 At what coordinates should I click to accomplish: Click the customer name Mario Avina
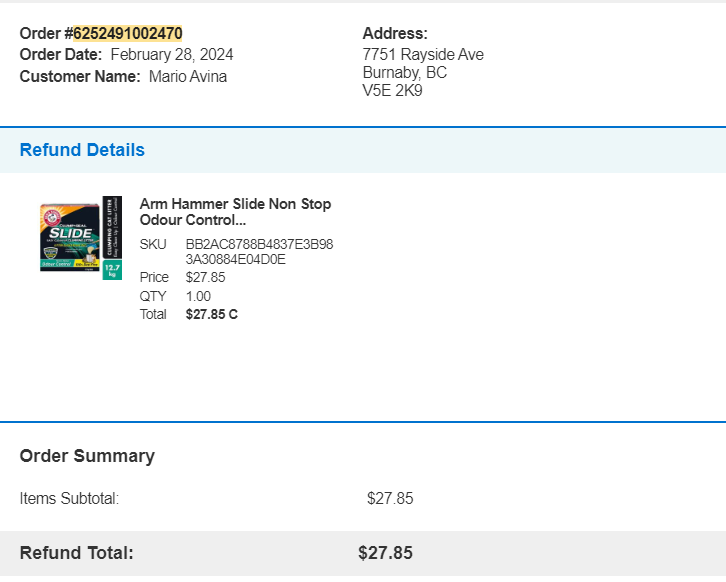pos(188,76)
